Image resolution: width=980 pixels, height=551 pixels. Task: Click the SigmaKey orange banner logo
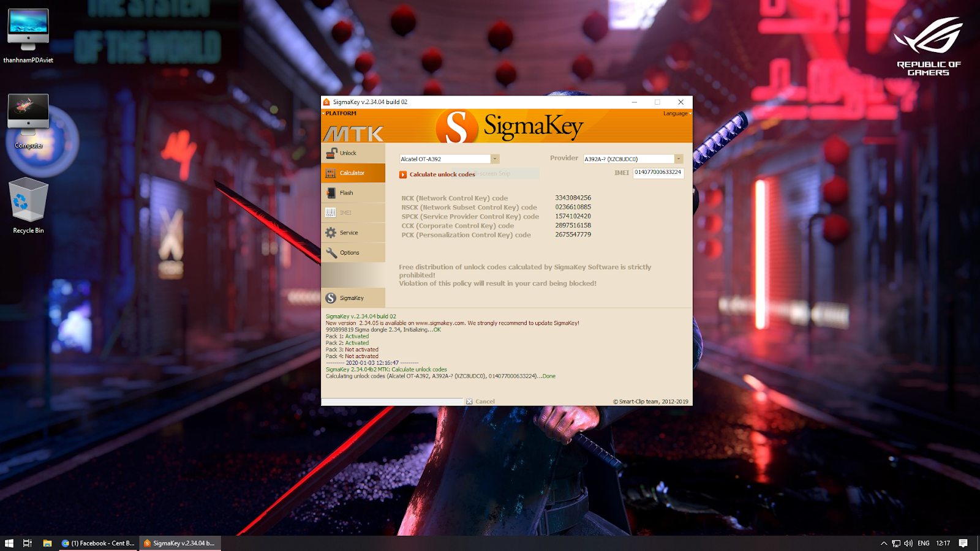coord(510,126)
